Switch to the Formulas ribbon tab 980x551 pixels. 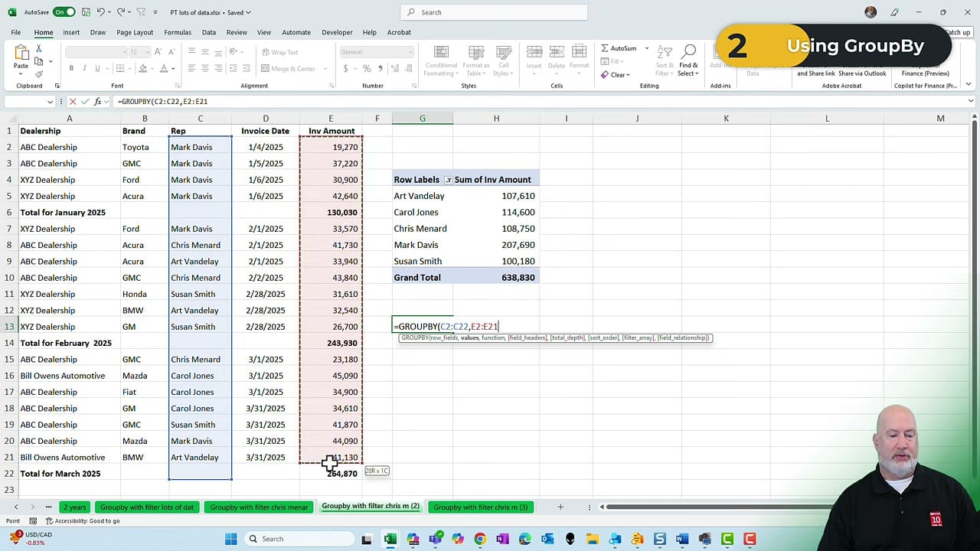tap(177, 32)
